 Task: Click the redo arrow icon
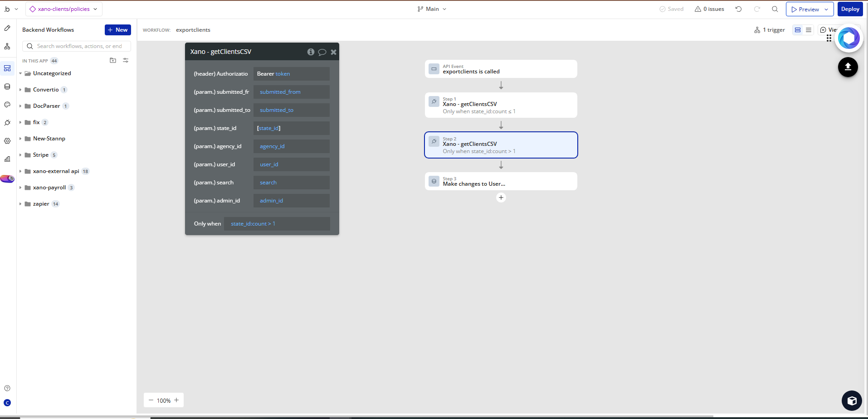click(757, 9)
